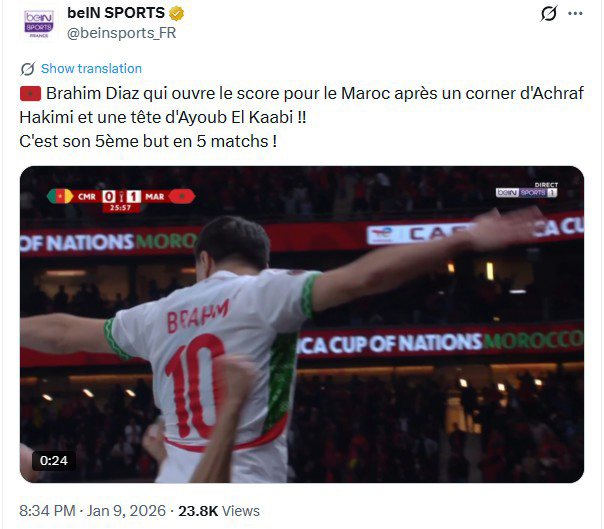Click the 25:57 match clock
The height and width of the screenshot is (529, 604).
click(121, 208)
